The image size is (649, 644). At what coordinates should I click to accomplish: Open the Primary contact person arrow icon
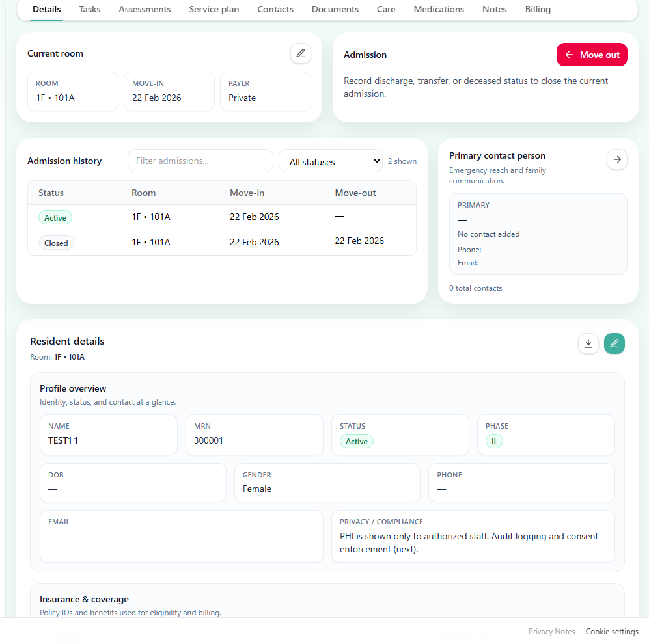pos(616,159)
